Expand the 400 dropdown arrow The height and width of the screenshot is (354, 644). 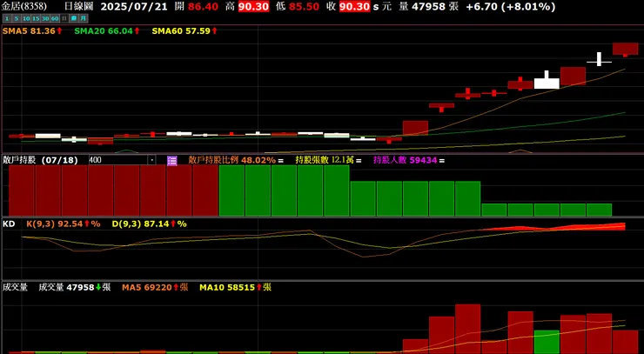point(151,160)
